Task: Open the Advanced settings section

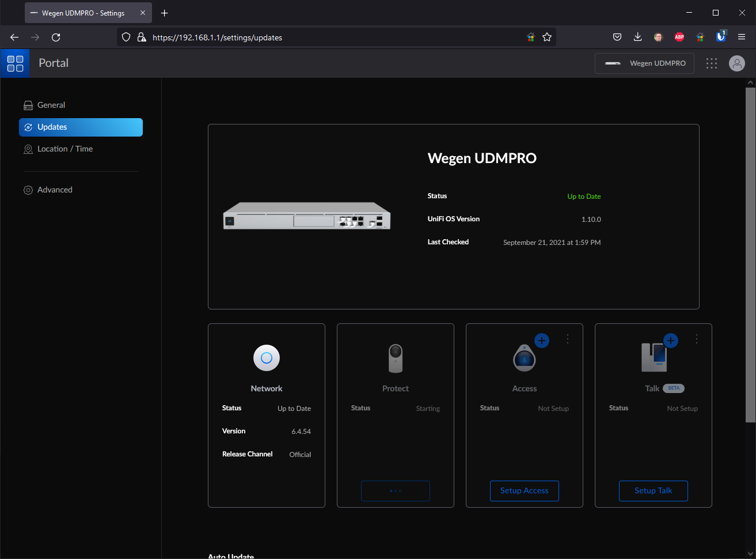Action: coord(55,190)
